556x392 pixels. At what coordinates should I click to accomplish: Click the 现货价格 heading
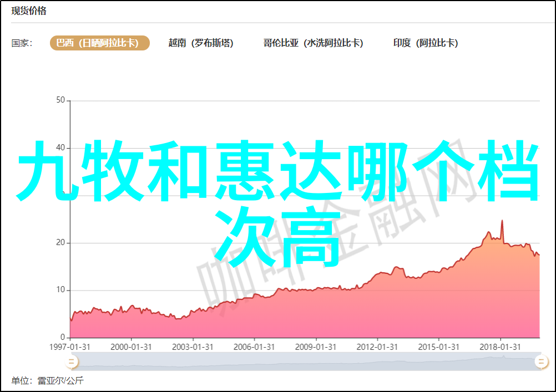point(29,11)
